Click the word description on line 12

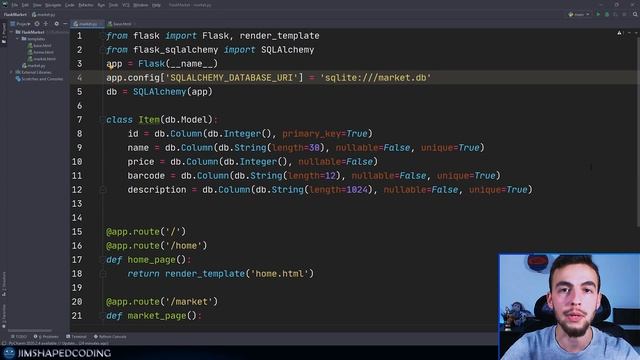coord(157,189)
